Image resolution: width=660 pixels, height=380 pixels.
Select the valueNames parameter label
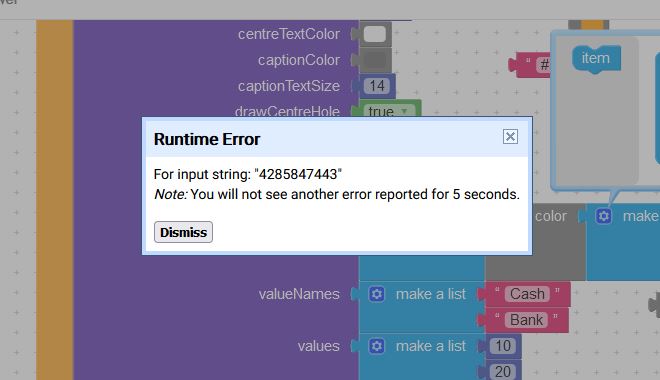pos(299,294)
